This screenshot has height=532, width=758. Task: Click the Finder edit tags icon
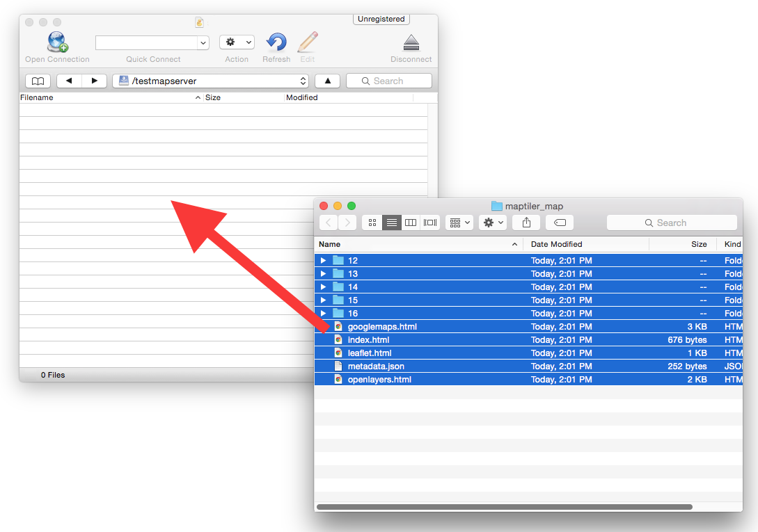click(560, 223)
